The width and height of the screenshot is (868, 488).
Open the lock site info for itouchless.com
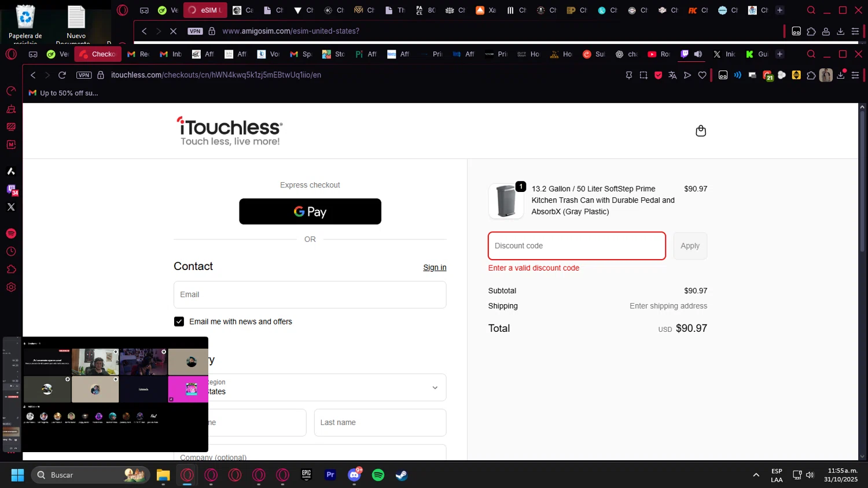click(101, 75)
